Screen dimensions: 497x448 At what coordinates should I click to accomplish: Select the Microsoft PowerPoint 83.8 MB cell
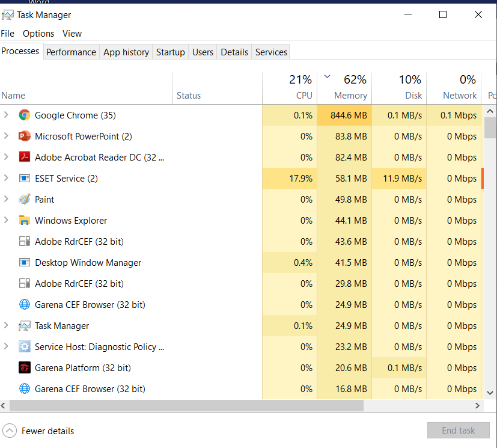click(344, 137)
